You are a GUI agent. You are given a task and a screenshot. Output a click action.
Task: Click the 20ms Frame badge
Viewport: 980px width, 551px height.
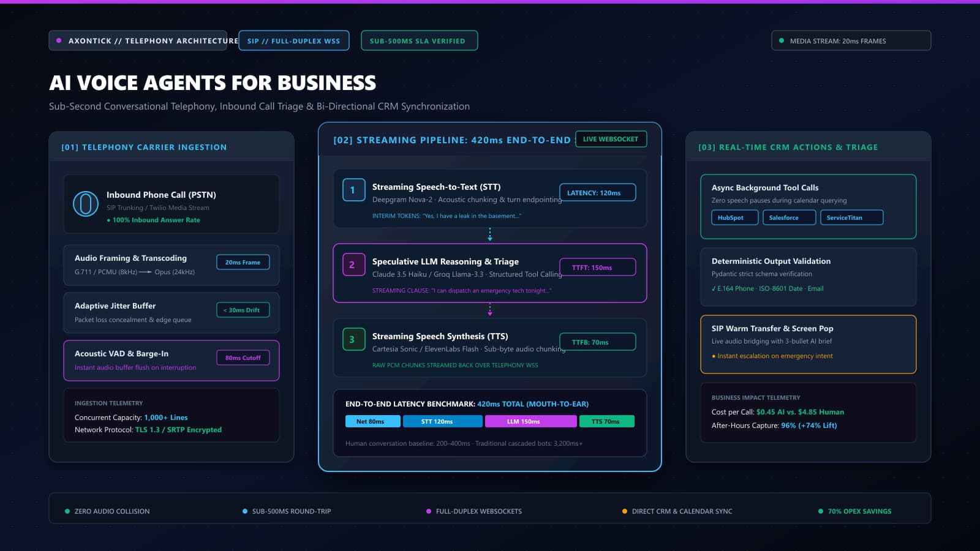coord(243,262)
